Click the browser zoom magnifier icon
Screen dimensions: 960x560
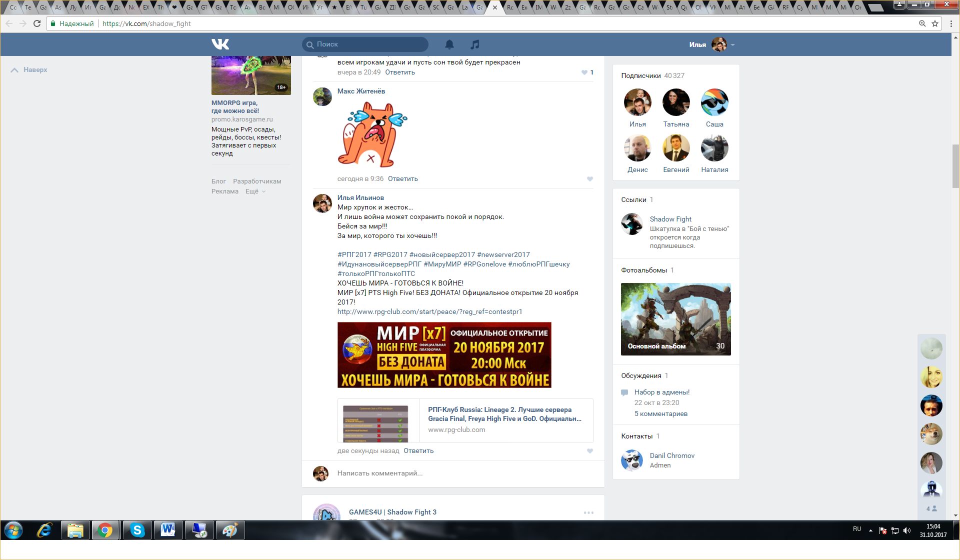[922, 23]
